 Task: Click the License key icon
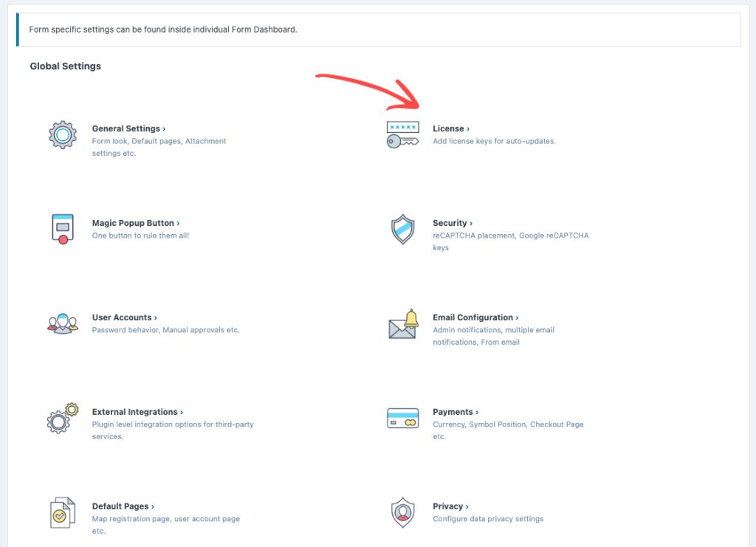pos(402,135)
